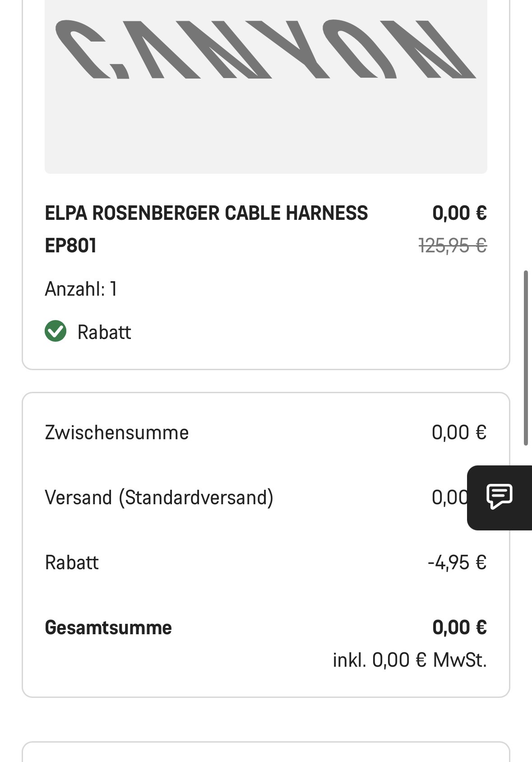
Task: Click the Rabatt row in the summary
Action: [72, 562]
